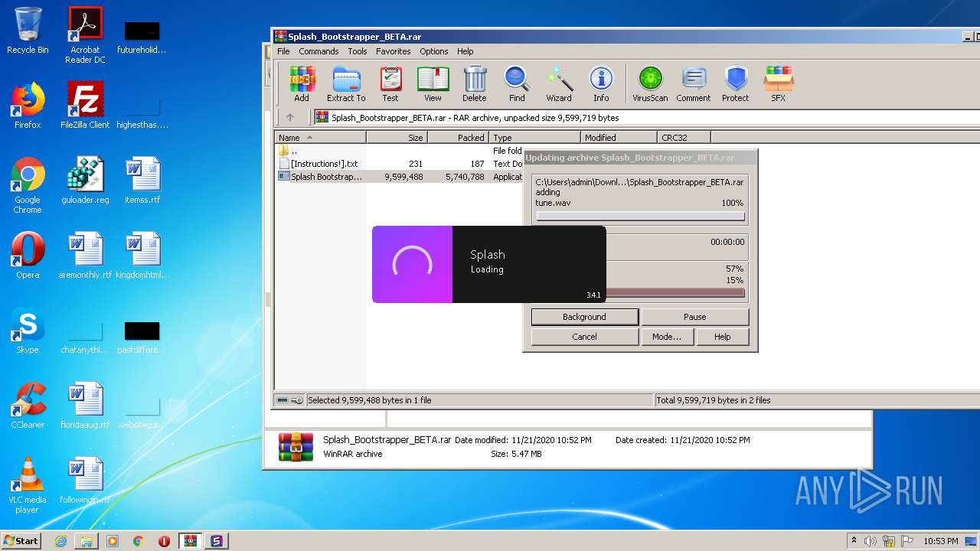The width and height of the screenshot is (980, 551).
Task: Click the Delete trash icon in WinRAR
Action: pos(475,83)
